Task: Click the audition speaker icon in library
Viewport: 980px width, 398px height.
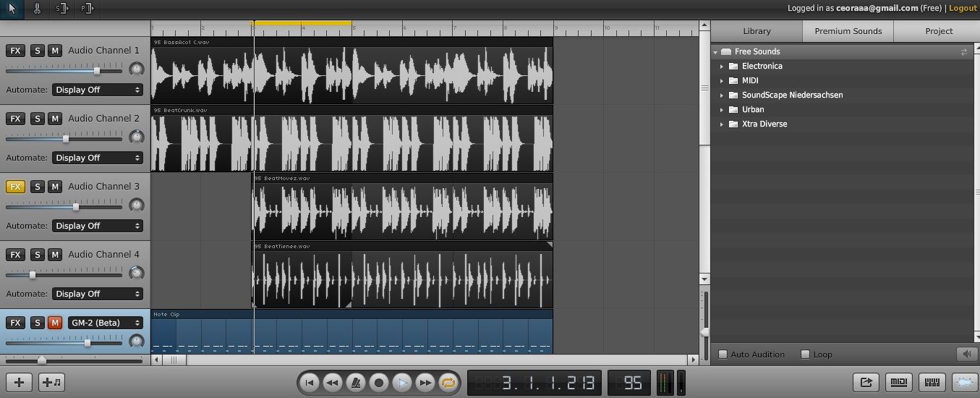Action: pyautogui.click(x=966, y=354)
